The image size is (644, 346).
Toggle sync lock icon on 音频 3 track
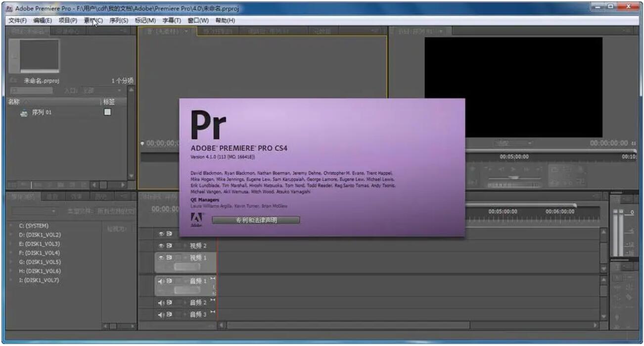tap(169, 314)
